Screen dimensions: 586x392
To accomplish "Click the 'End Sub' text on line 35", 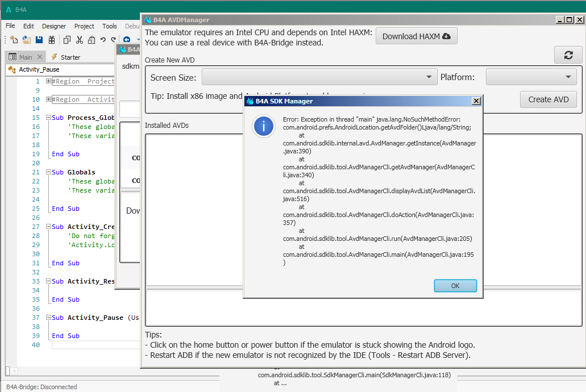I will click(66, 299).
